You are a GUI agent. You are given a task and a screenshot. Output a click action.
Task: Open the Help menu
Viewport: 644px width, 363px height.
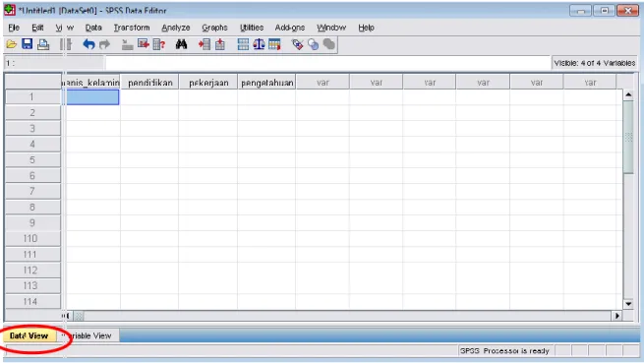pyautogui.click(x=366, y=28)
